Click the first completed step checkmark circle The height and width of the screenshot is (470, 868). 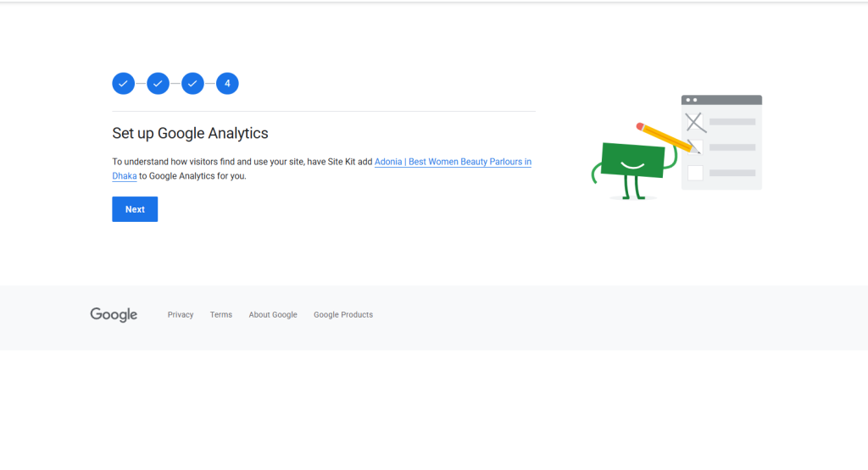[x=123, y=83]
